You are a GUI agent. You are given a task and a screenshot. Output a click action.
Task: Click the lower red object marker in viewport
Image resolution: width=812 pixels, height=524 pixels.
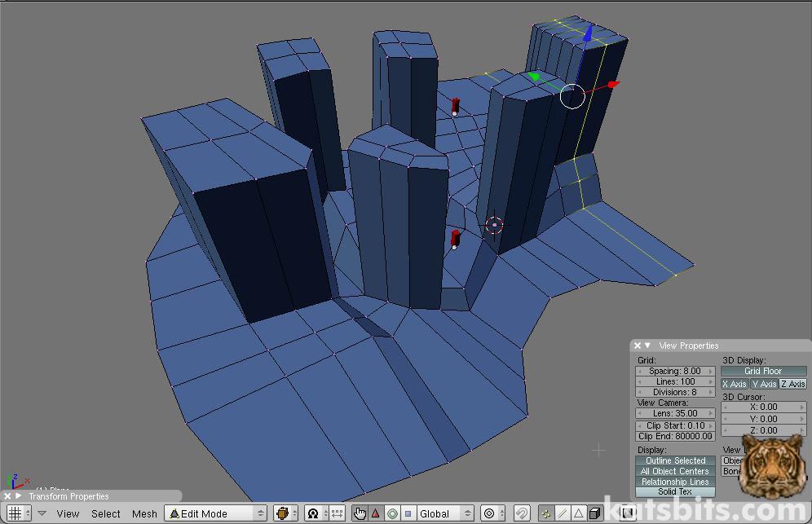[455, 240]
